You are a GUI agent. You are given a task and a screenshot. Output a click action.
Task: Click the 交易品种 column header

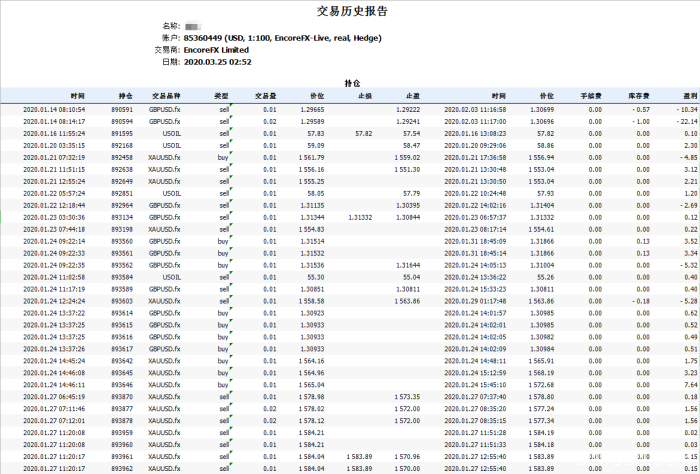(x=166, y=96)
